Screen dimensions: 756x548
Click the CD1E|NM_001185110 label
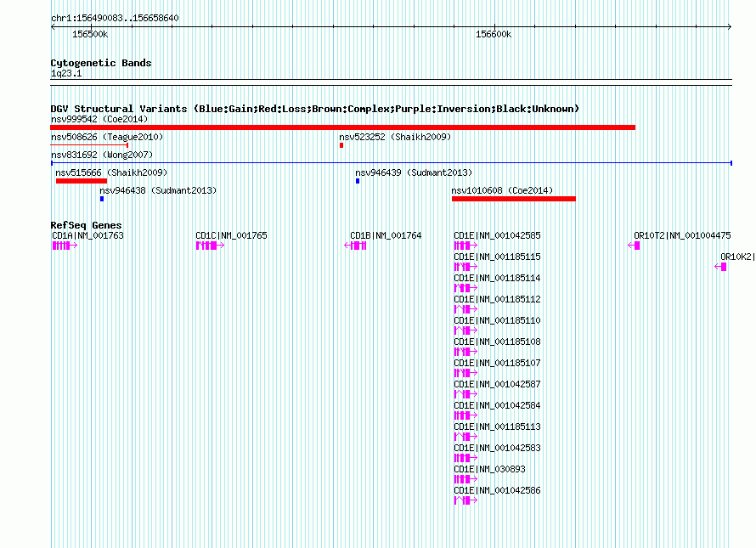coord(497,320)
